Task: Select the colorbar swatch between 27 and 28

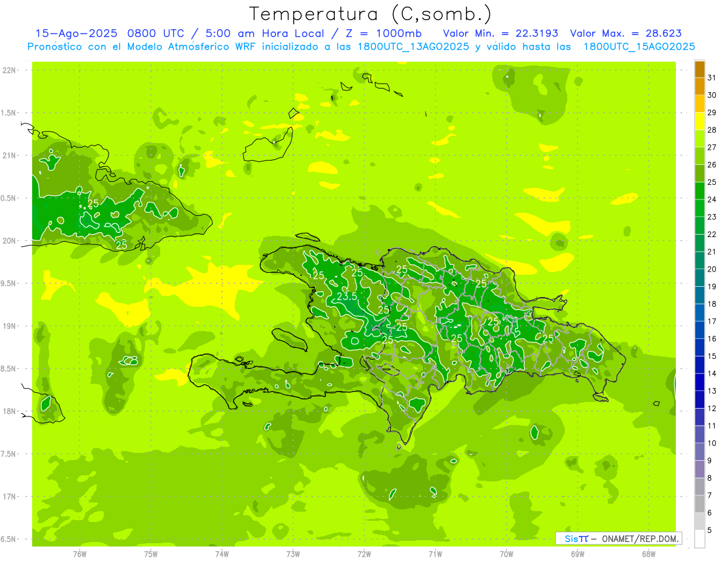Action: click(699, 139)
